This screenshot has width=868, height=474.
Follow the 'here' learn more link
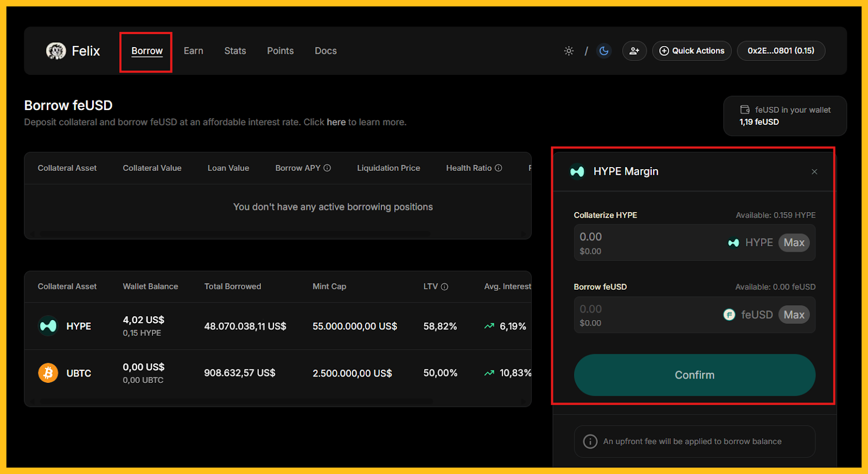(336, 122)
